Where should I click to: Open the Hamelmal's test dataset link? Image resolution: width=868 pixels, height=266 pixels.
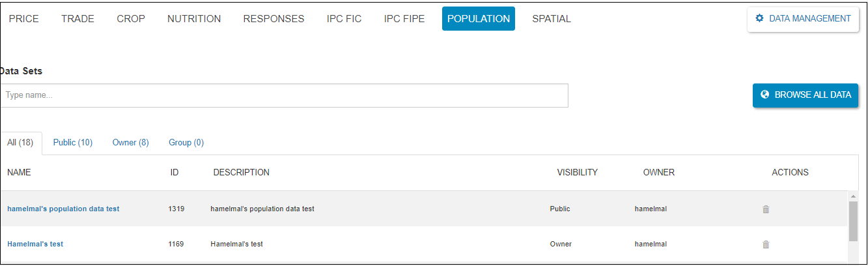click(35, 244)
